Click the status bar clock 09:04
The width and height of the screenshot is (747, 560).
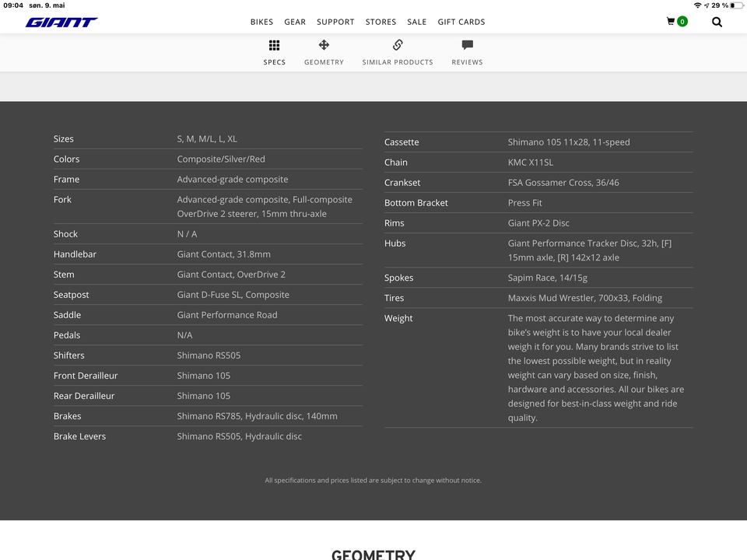[x=13, y=5]
